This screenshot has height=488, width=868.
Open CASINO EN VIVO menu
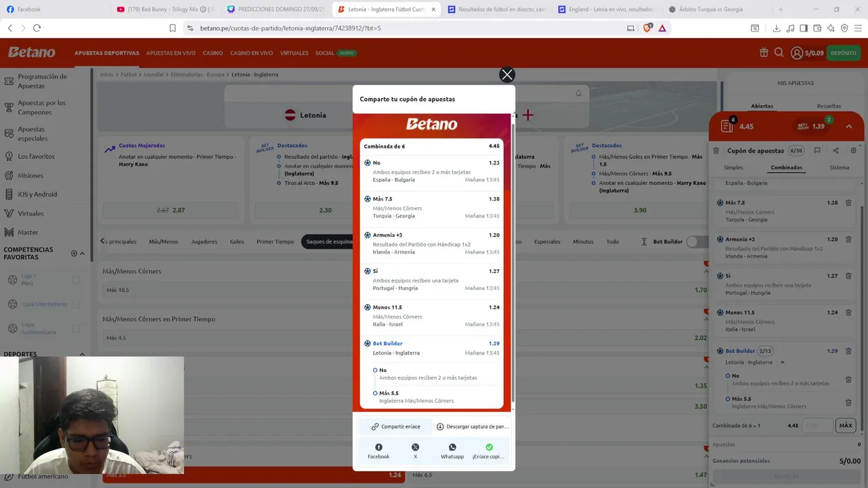[x=252, y=53]
